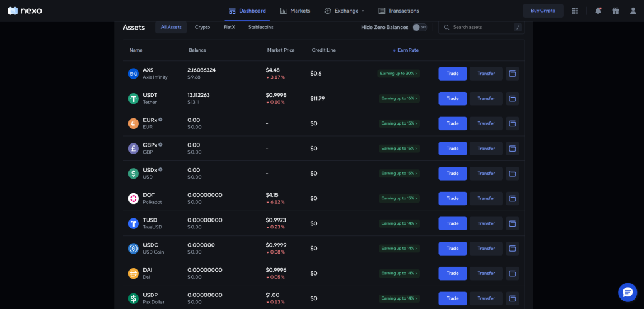
Task: Sort by Name column header
Action: click(x=136, y=50)
